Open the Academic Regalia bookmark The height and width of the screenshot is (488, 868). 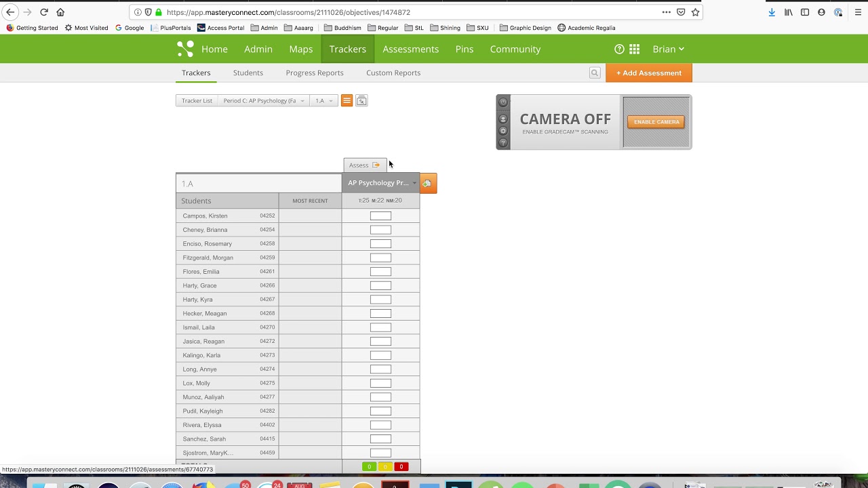point(587,28)
